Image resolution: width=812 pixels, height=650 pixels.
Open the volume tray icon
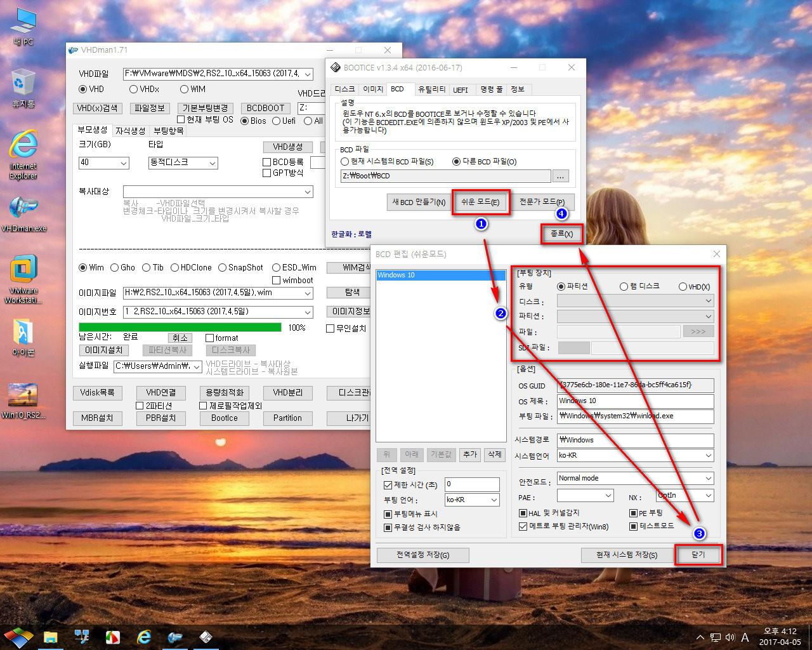click(730, 637)
